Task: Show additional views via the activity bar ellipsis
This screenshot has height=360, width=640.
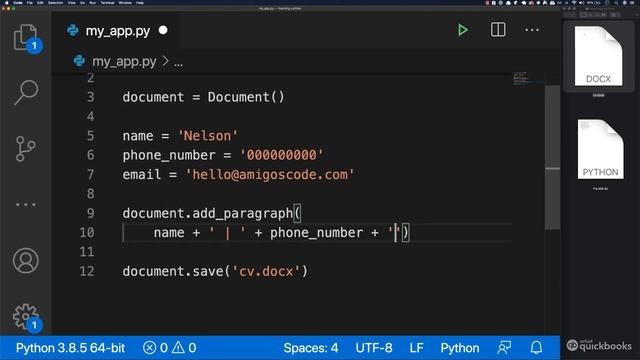Action: 26,204
